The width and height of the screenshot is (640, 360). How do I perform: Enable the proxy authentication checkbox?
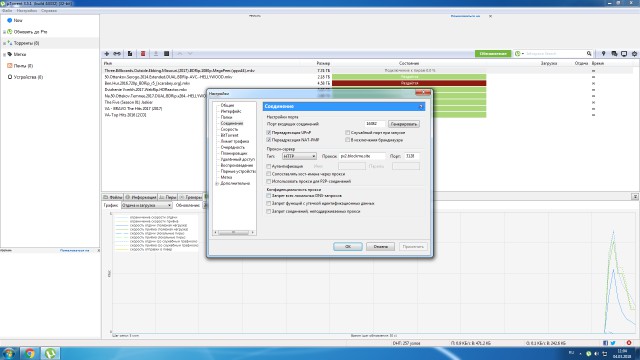coord(269,166)
